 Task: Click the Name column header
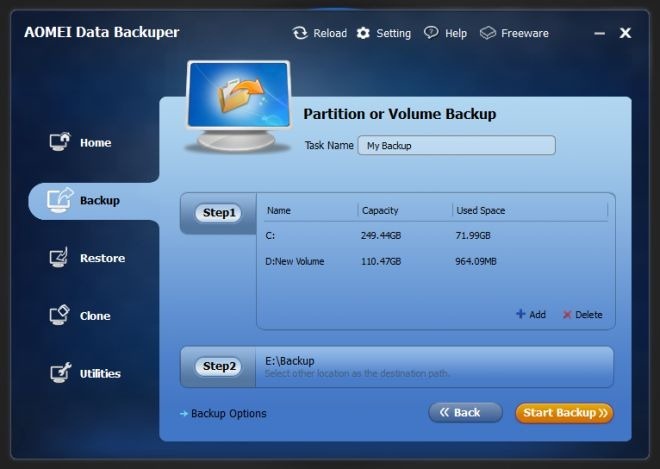279,211
